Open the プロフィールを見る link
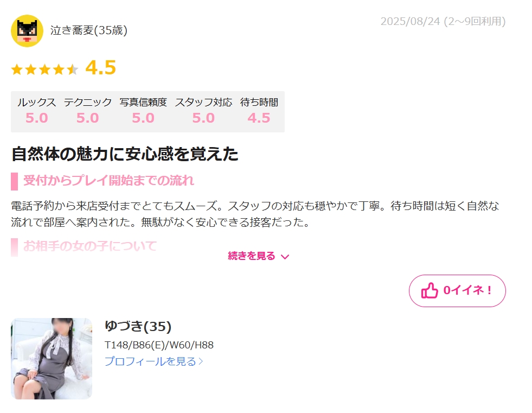Screen dimensions: 532x413 pyautogui.click(x=153, y=361)
